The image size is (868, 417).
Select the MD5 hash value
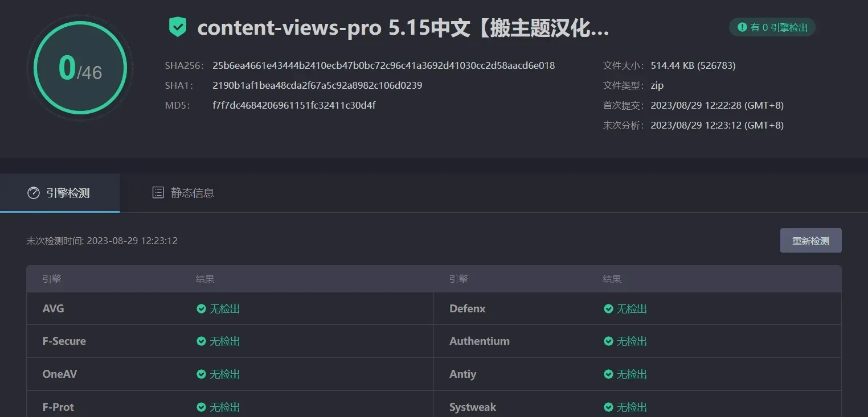tap(294, 105)
